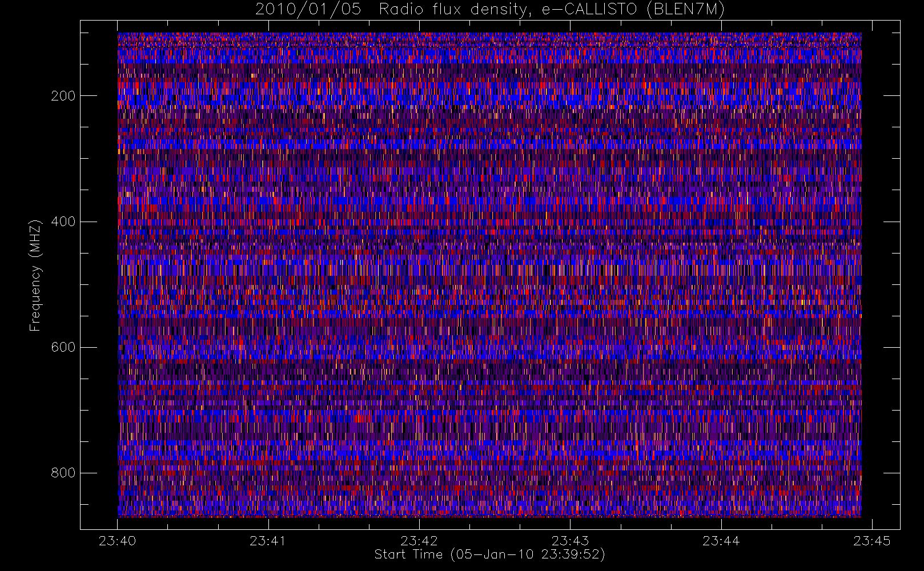This screenshot has width=924, height=571.
Task: Select the '400' frequency axis label
Action: [x=63, y=222]
